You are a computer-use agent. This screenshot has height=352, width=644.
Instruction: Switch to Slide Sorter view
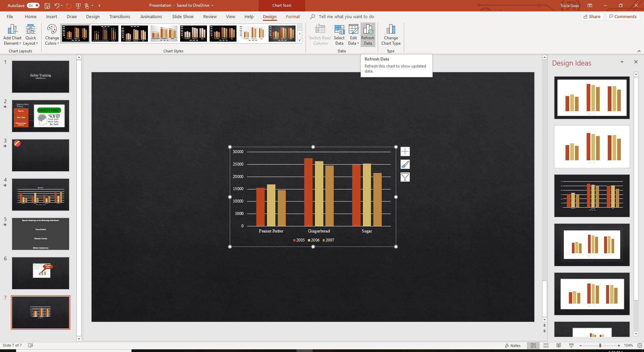(x=546, y=345)
